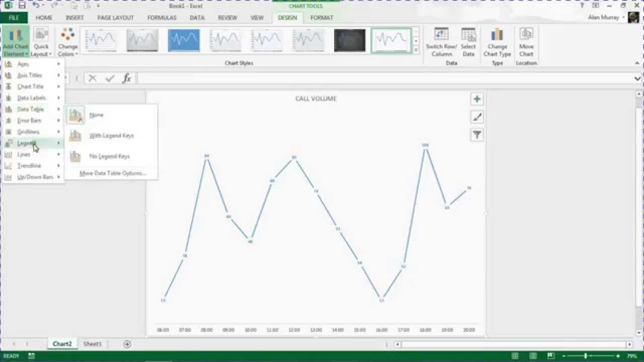Click the 12:00 axis label

tap(294, 330)
